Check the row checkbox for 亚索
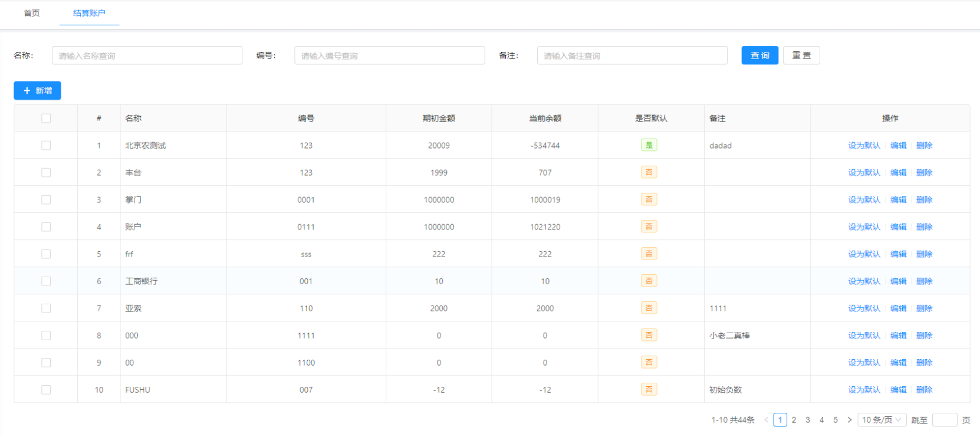The height and width of the screenshot is (437, 980). (x=46, y=308)
